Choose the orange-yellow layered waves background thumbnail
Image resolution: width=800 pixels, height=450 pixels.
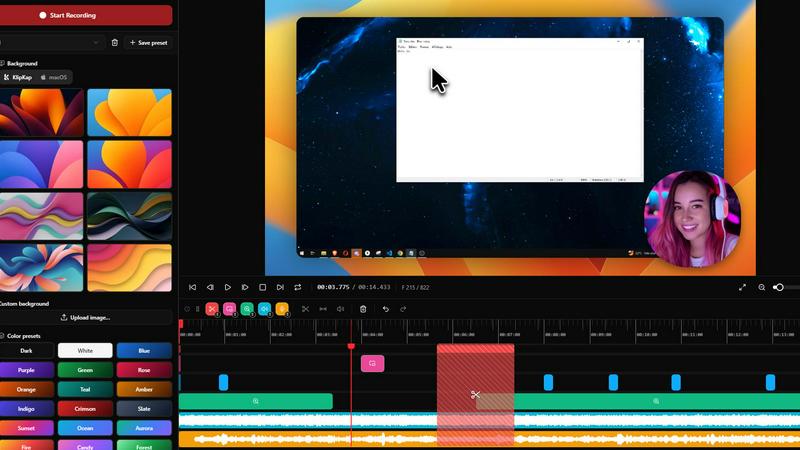[130, 268]
